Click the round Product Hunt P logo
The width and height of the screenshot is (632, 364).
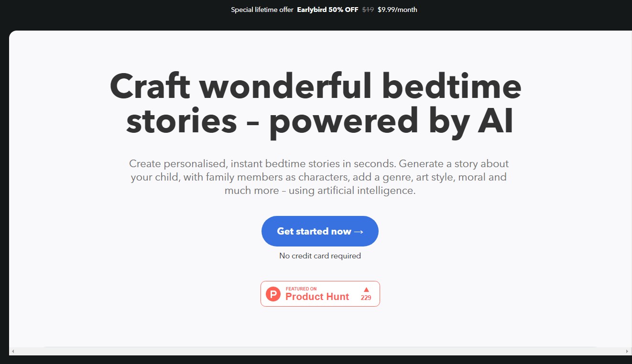[x=273, y=294]
